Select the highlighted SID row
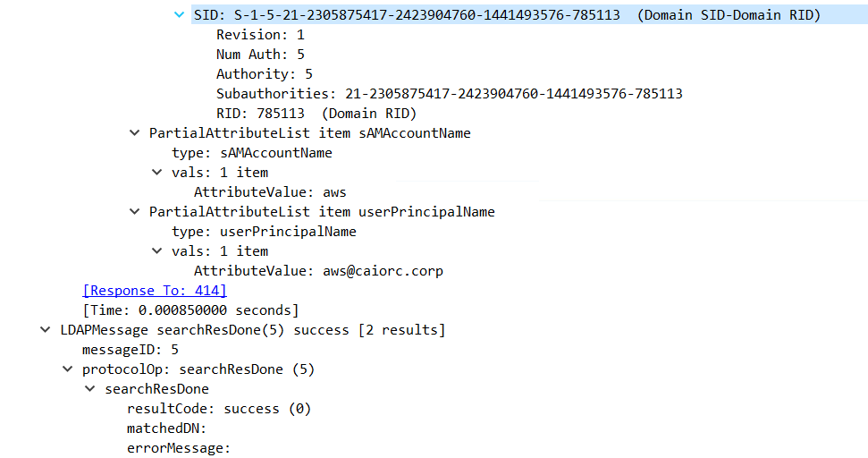 (506, 15)
